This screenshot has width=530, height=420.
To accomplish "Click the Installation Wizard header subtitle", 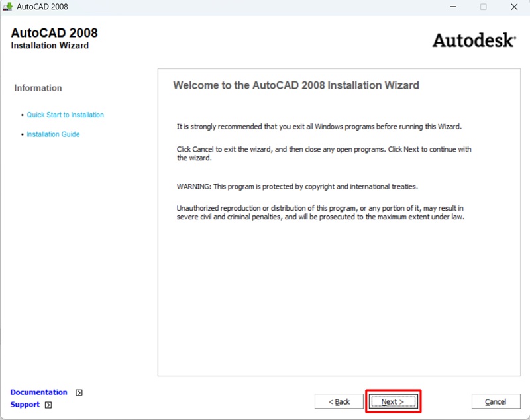I will tap(50, 46).
